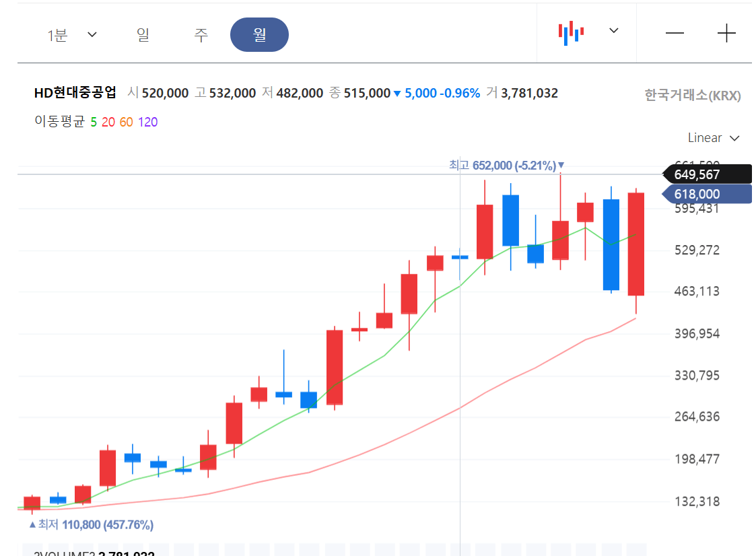Screen dimensions: 756x556
Task: Zoom in the chart with plus icon
Action: 726,33
